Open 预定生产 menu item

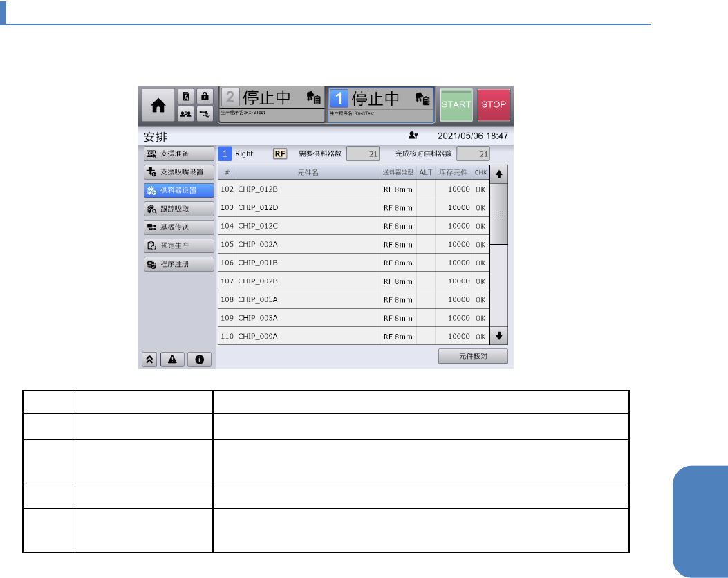pos(179,245)
